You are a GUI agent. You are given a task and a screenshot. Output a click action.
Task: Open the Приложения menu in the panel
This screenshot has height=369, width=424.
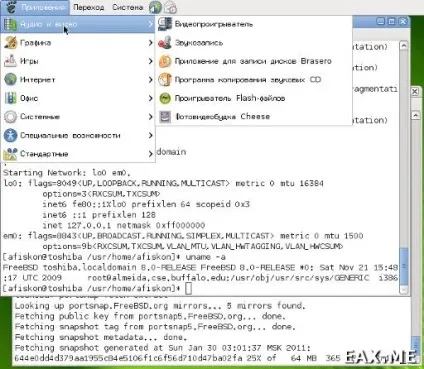35,7
